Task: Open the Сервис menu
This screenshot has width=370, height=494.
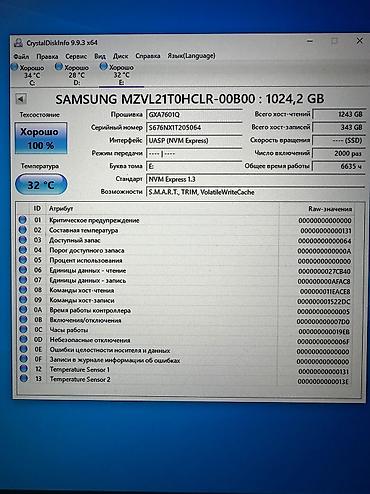Action: (x=76, y=56)
